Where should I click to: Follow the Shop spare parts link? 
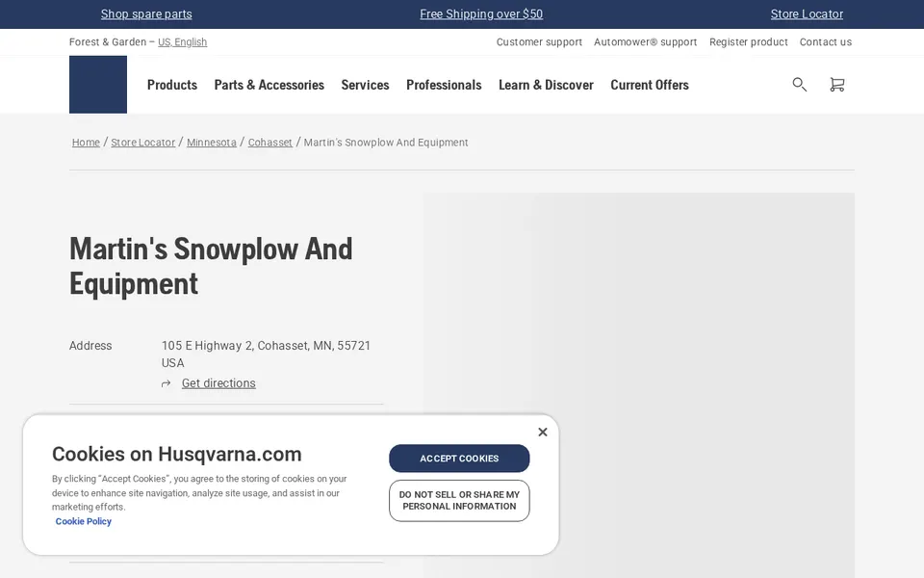(x=146, y=14)
